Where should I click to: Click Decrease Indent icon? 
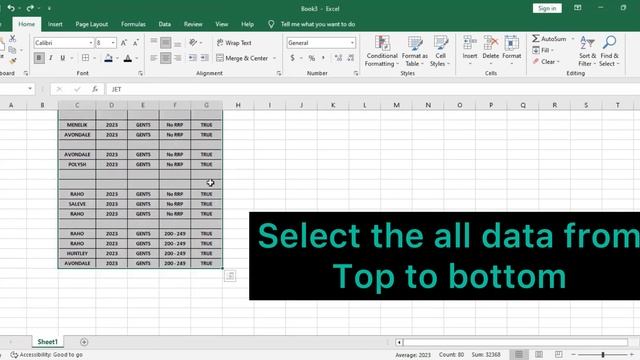pyautogui.click(x=193, y=58)
